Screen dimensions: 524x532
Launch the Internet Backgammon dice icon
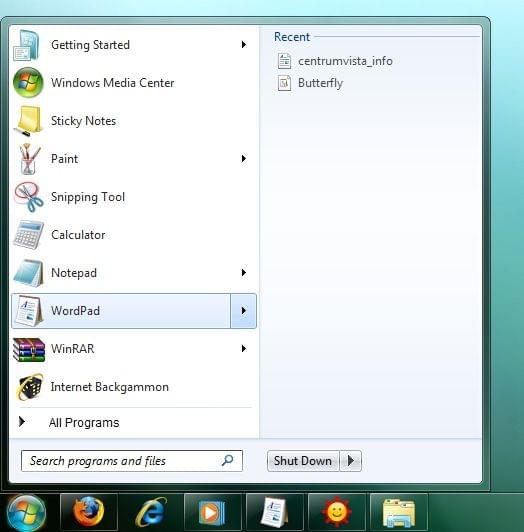click(x=30, y=387)
